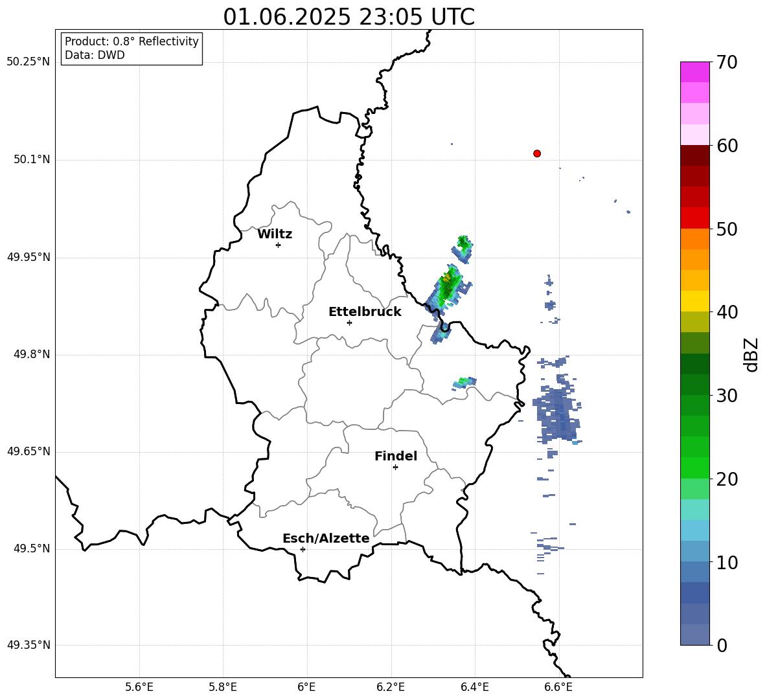Click the 30 colorbar tick label
This screenshot has width=767, height=700.
point(727,396)
